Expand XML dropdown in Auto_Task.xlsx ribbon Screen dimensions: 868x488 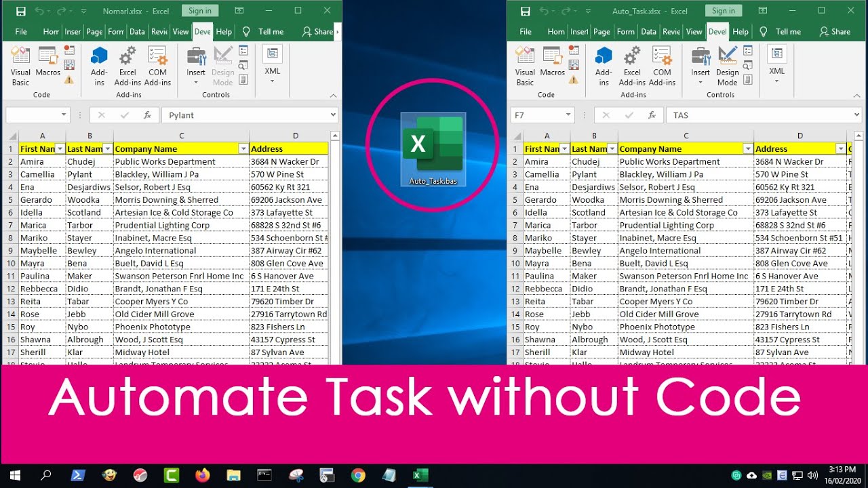pos(777,81)
